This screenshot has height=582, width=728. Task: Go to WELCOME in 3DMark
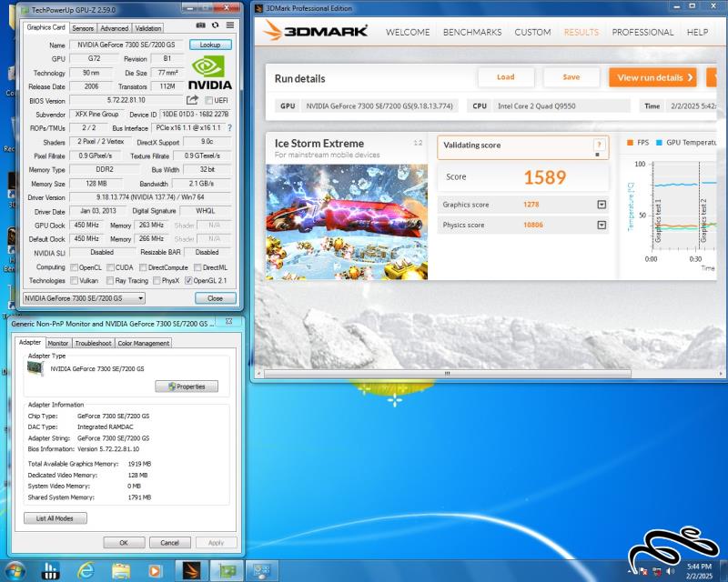tap(408, 32)
